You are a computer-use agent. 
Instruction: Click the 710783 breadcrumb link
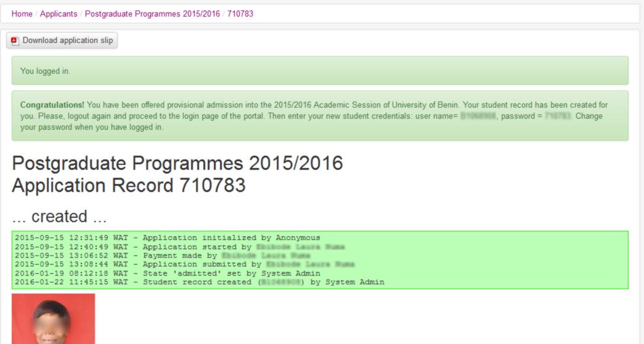[x=240, y=14]
